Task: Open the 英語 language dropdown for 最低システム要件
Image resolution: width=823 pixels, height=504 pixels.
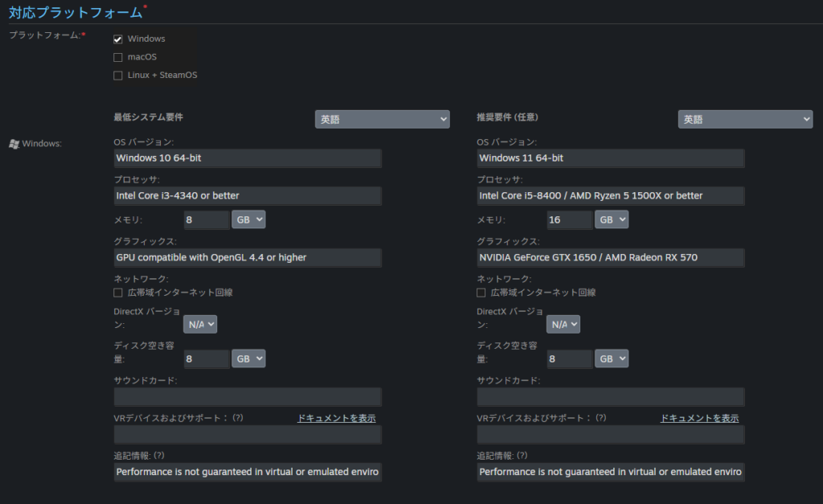Action: [382, 119]
